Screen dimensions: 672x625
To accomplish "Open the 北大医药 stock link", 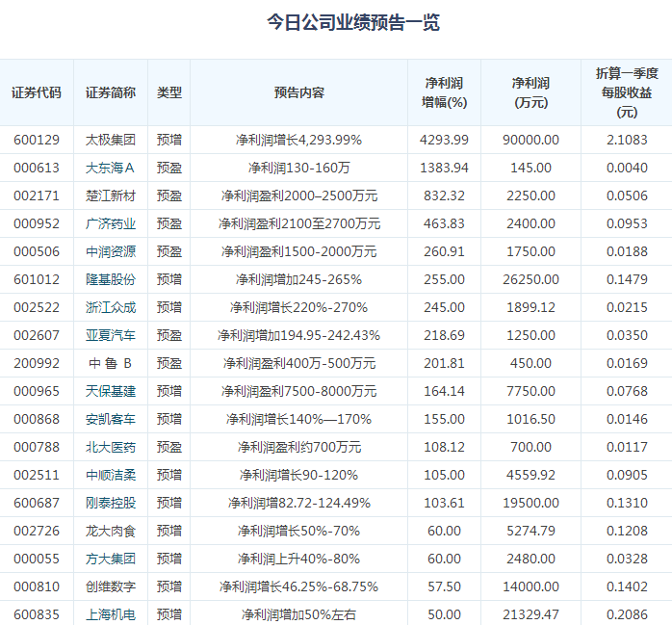I will (110, 447).
